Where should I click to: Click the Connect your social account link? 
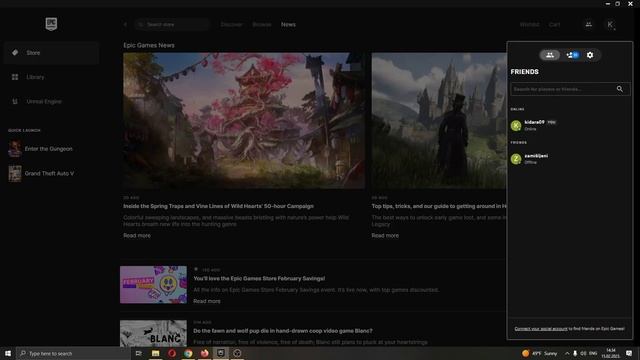(x=541, y=329)
